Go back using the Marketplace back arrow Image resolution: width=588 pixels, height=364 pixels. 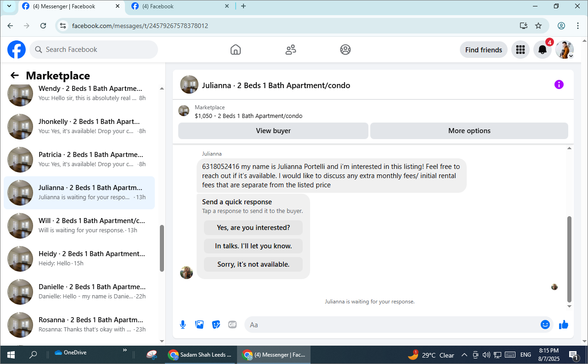tap(15, 76)
